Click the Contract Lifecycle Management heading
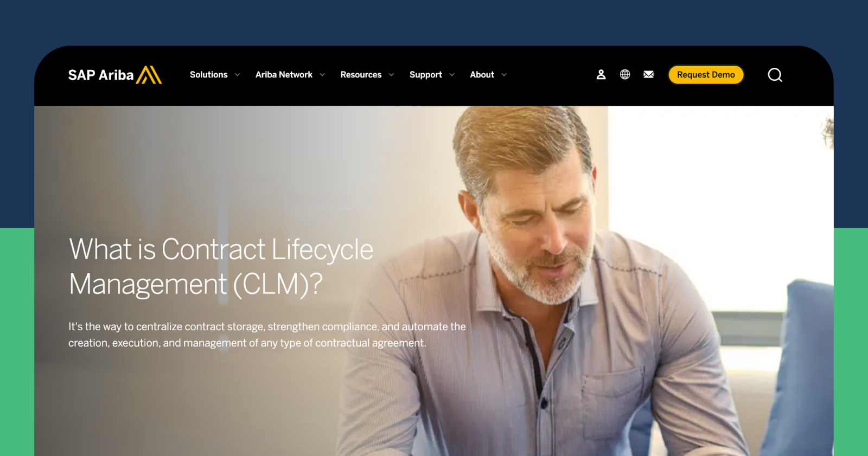 (221, 266)
